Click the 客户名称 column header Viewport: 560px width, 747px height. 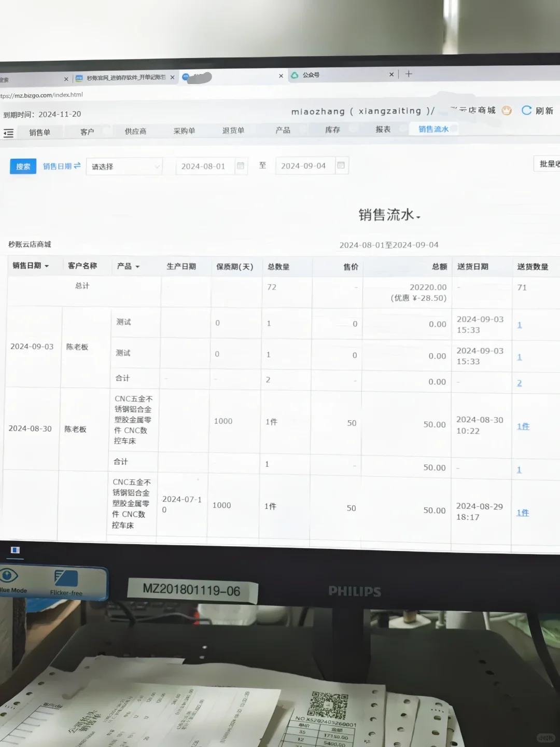point(82,266)
